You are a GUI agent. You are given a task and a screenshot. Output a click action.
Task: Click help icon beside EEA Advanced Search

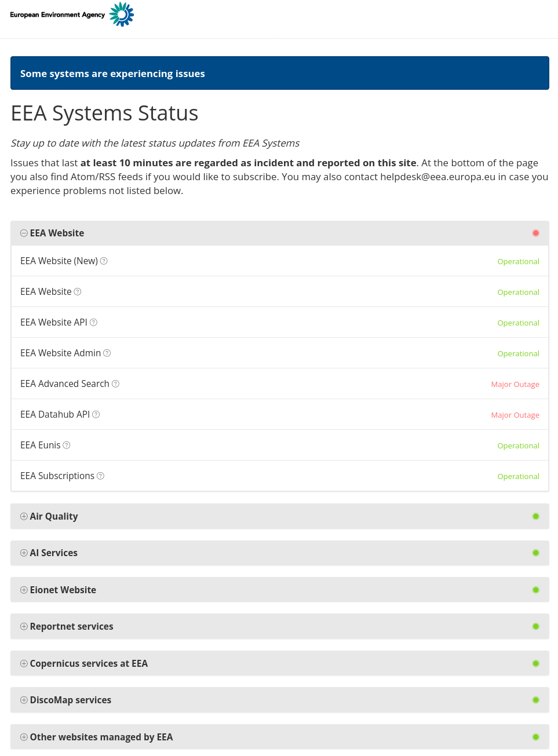(x=116, y=384)
